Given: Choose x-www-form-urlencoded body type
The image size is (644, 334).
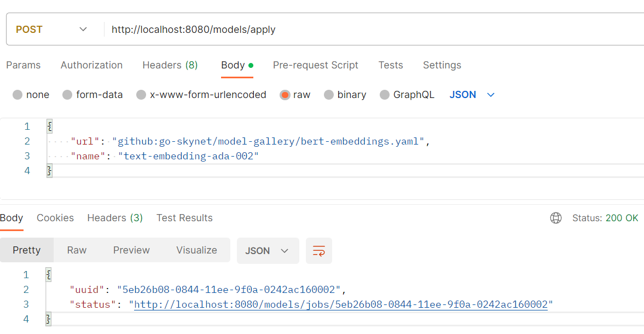Looking at the screenshot, I should (x=141, y=95).
